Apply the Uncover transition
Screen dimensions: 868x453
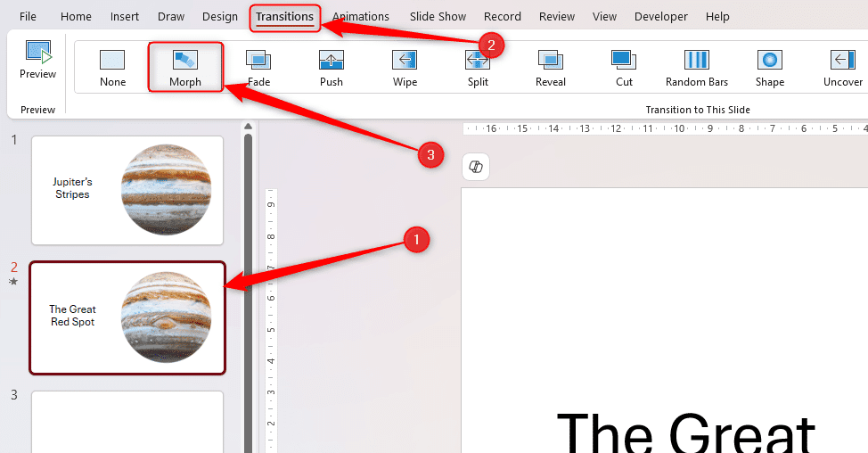click(x=842, y=68)
